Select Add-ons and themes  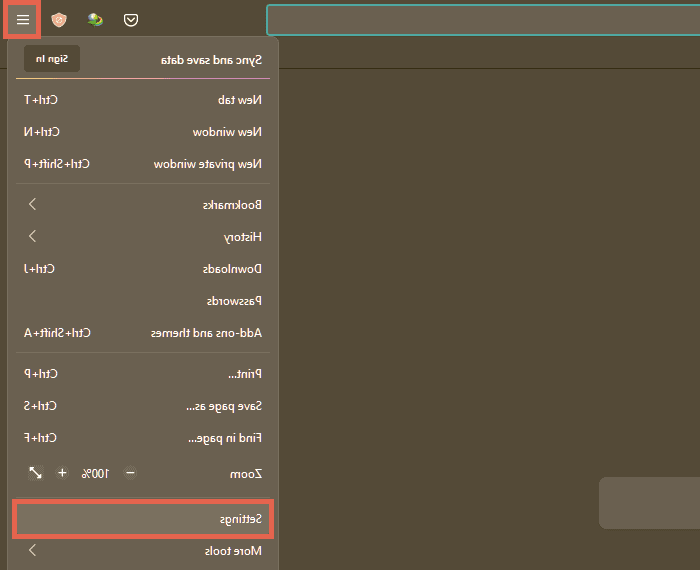143,333
